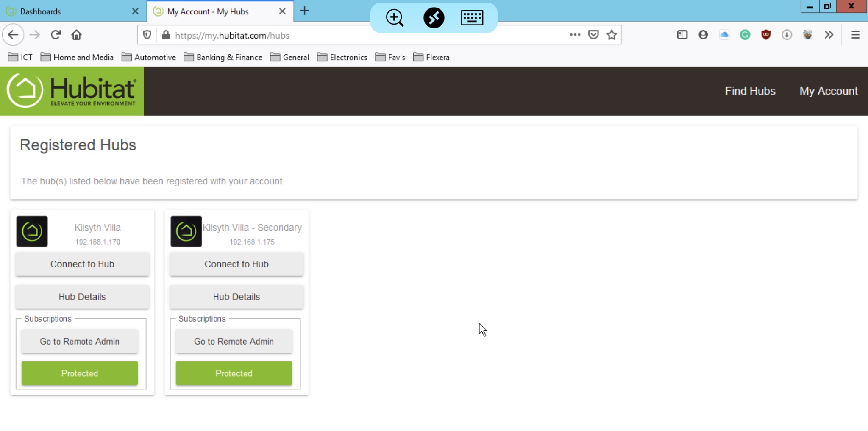Minimize the browser window
Screen dimensions: 868x431
[x=810, y=7]
